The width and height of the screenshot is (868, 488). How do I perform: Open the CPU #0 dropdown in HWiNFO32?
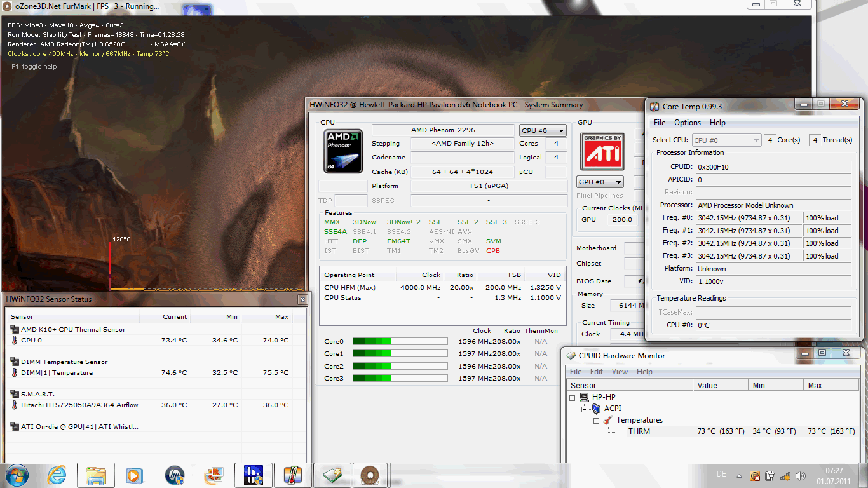click(x=543, y=130)
